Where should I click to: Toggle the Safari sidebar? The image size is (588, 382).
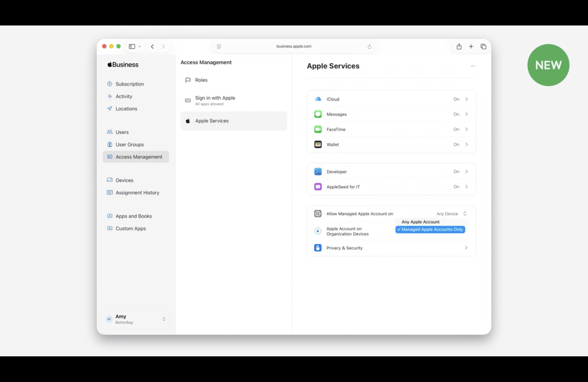(132, 46)
